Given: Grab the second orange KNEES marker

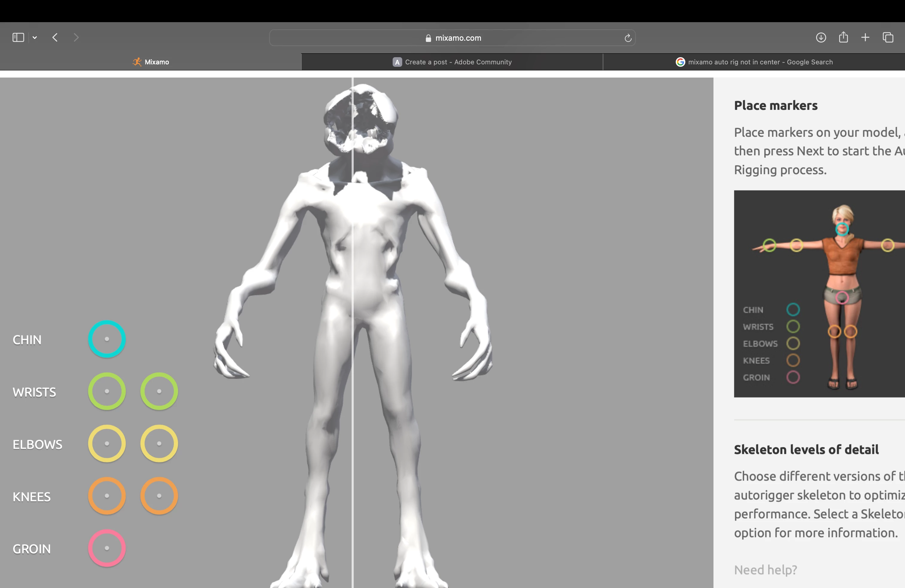Looking at the screenshot, I should 159,495.
